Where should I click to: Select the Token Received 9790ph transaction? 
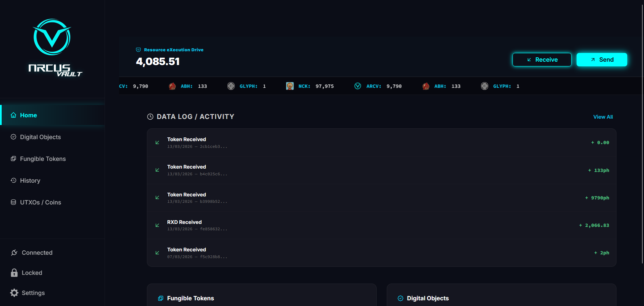coord(381,198)
